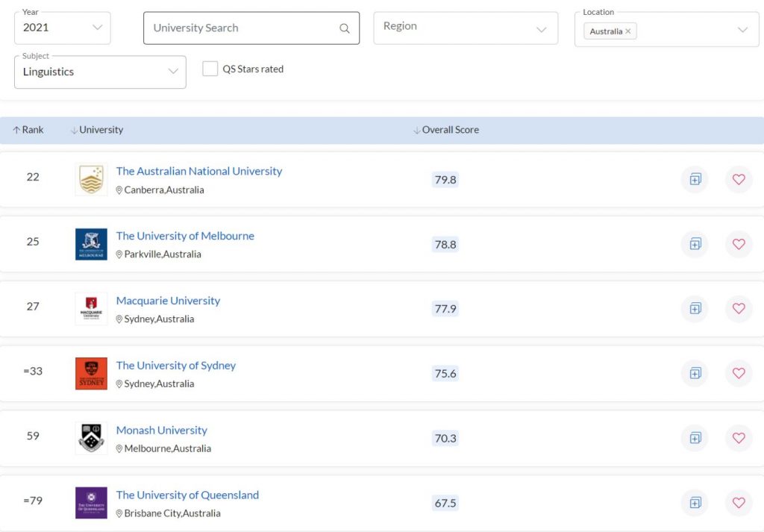Click the University of Queensland logo
764x532 pixels.
91,503
